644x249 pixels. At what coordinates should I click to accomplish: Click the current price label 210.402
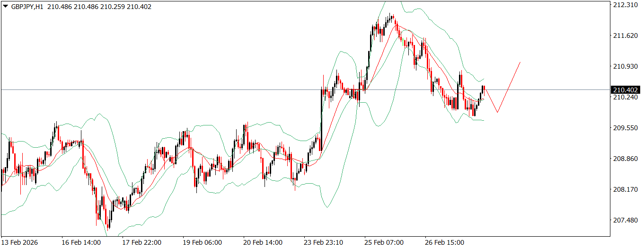pos(625,90)
